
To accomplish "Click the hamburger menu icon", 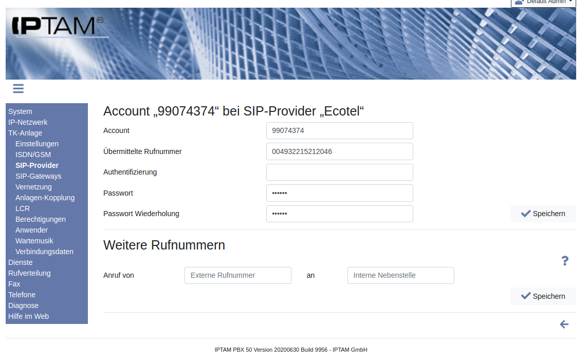I will [x=19, y=89].
